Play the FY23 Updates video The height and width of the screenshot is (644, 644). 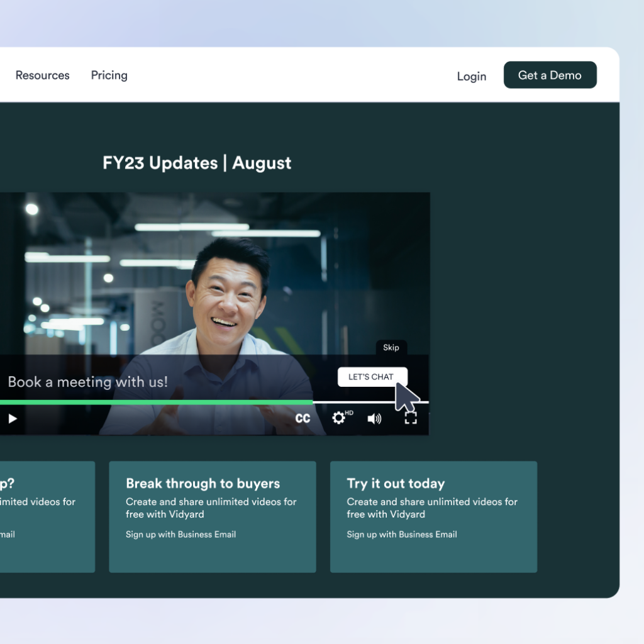tap(13, 418)
